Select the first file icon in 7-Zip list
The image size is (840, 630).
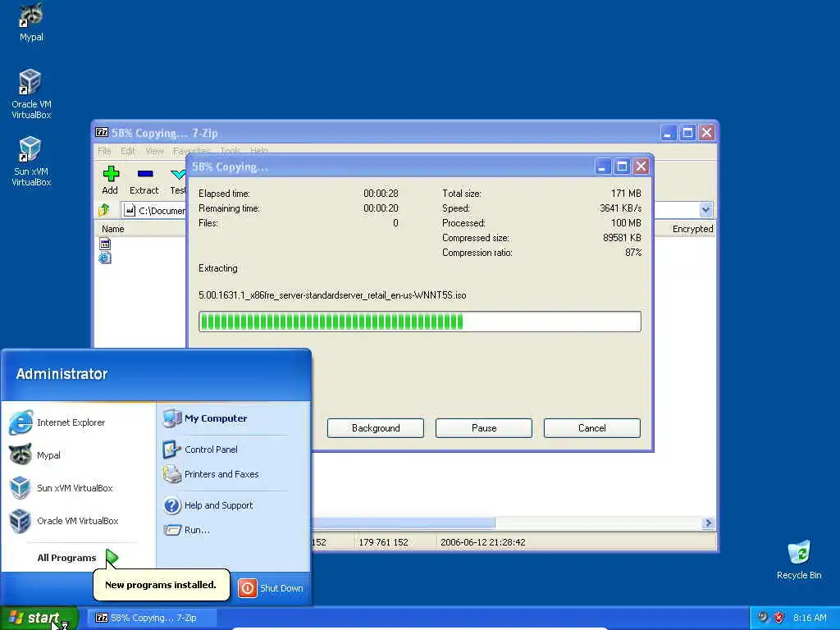pos(105,244)
